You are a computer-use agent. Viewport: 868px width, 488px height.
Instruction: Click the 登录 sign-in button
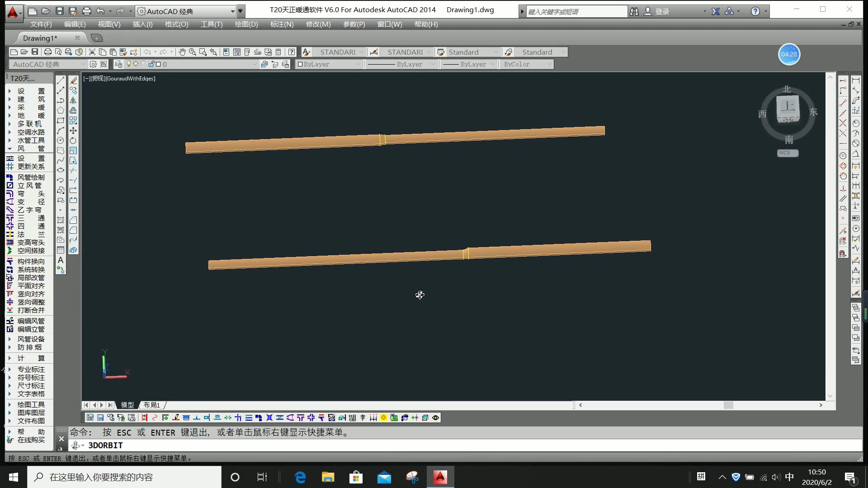[661, 11]
